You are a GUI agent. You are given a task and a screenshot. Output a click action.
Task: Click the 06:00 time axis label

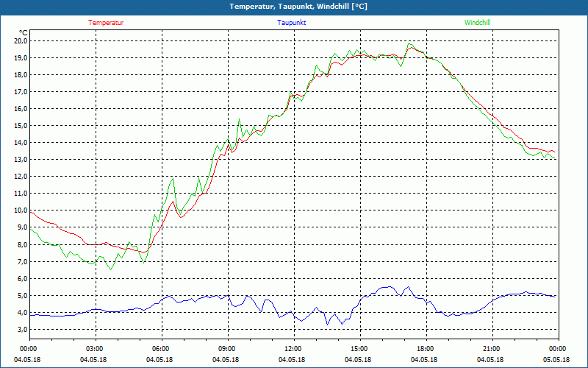point(159,349)
